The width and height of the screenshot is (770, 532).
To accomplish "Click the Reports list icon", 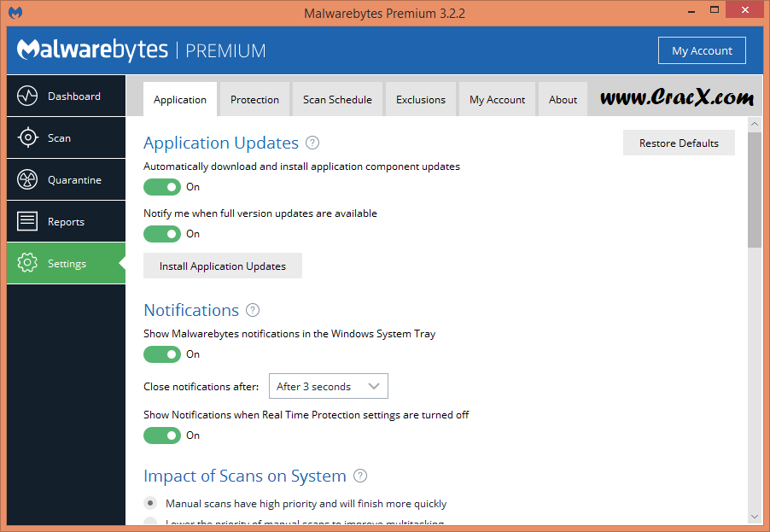I will coord(27,221).
